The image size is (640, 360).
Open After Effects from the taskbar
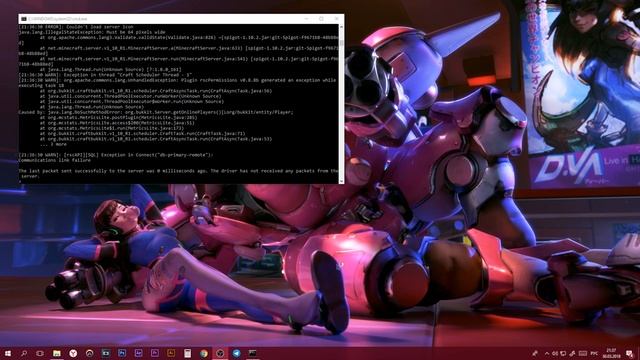pyautogui.click(x=138, y=353)
